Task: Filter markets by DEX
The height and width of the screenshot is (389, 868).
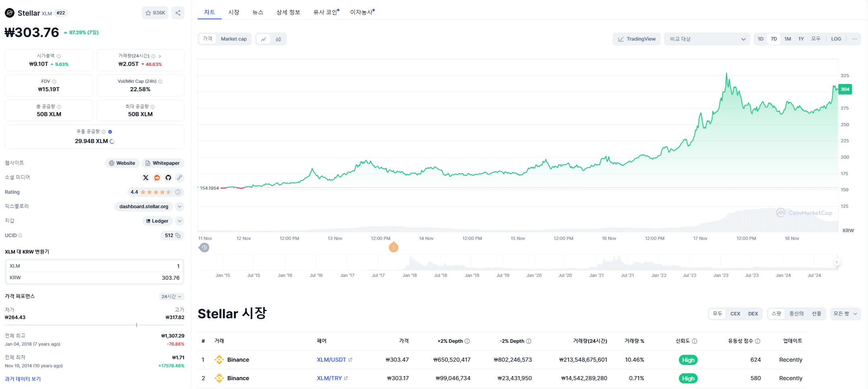Action: point(753,314)
